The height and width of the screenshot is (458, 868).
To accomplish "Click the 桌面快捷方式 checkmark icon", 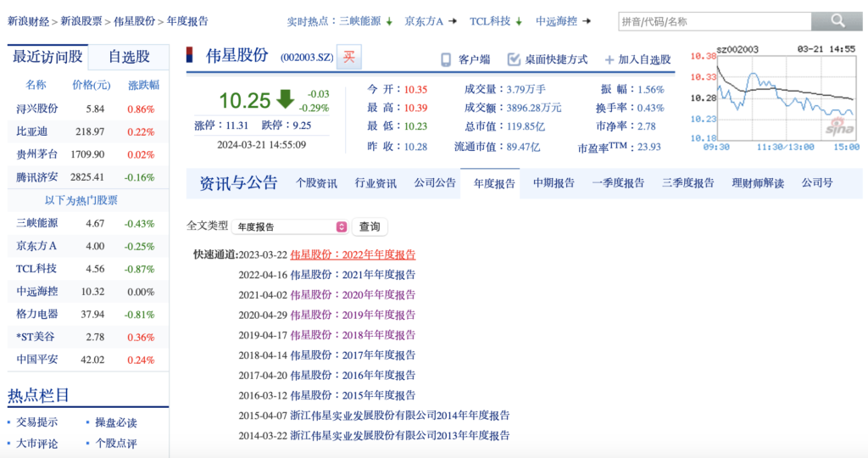I will (514, 59).
